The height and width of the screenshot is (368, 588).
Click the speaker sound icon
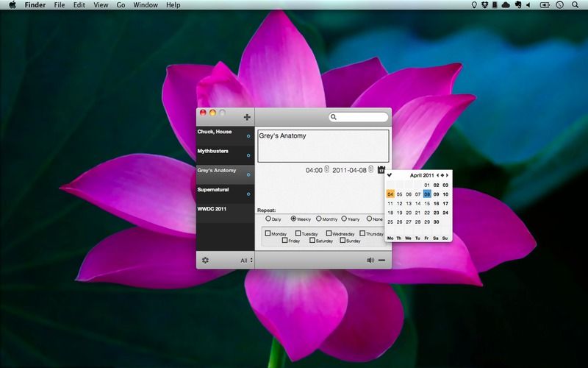click(x=370, y=260)
